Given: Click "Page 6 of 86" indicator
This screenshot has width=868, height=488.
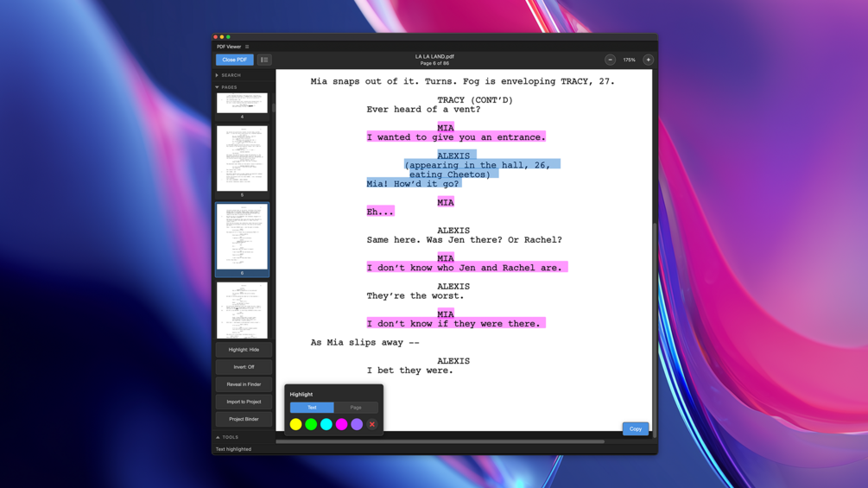Looking at the screenshot, I should pos(434,64).
